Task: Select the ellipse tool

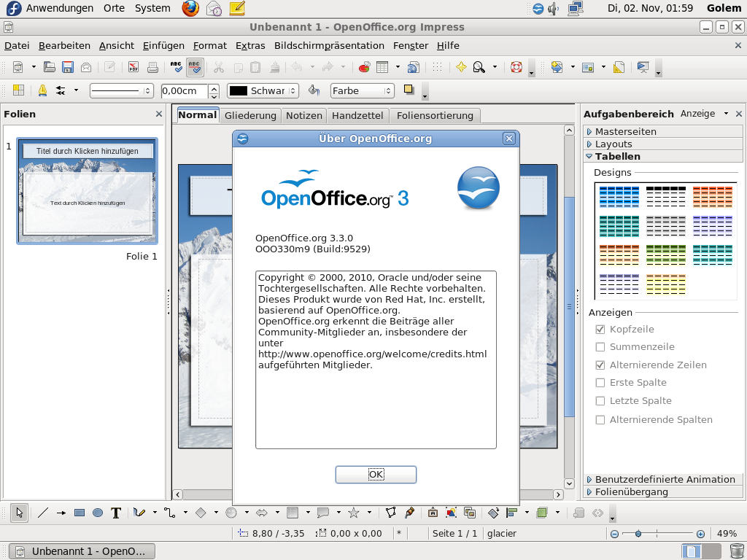Action: [x=98, y=513]
